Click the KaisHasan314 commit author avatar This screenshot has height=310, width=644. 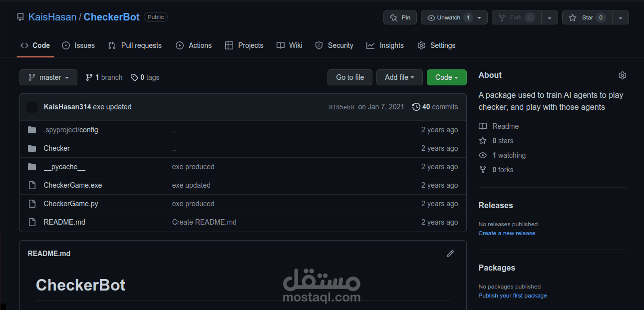click(x=32, y=107)
